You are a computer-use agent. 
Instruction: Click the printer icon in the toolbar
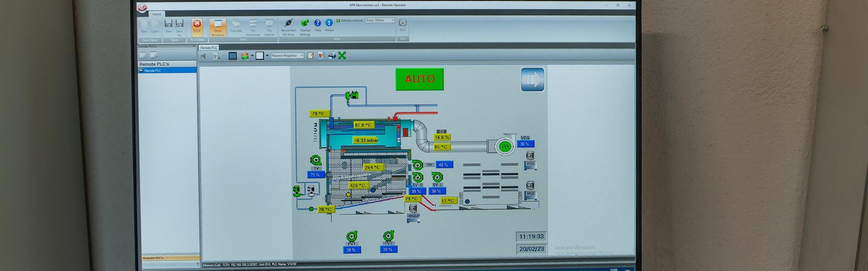point(332,56)
